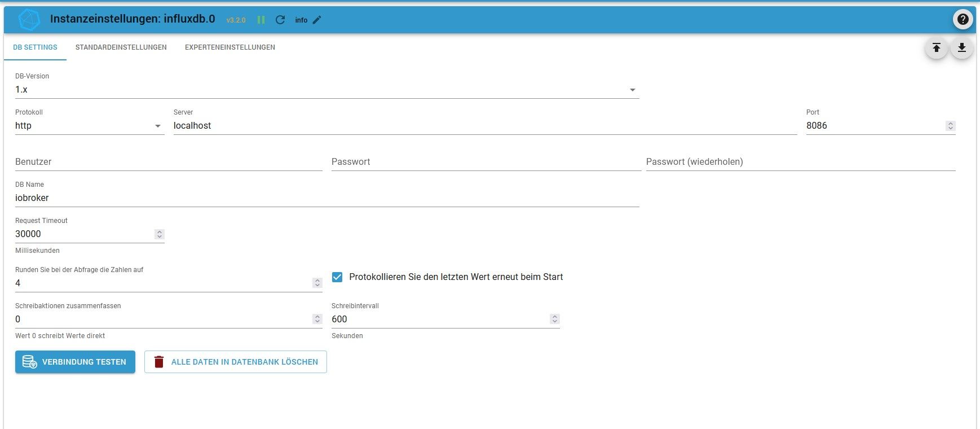Click the Passwort input field
980x429 pixels.
(x=486, y=162)
